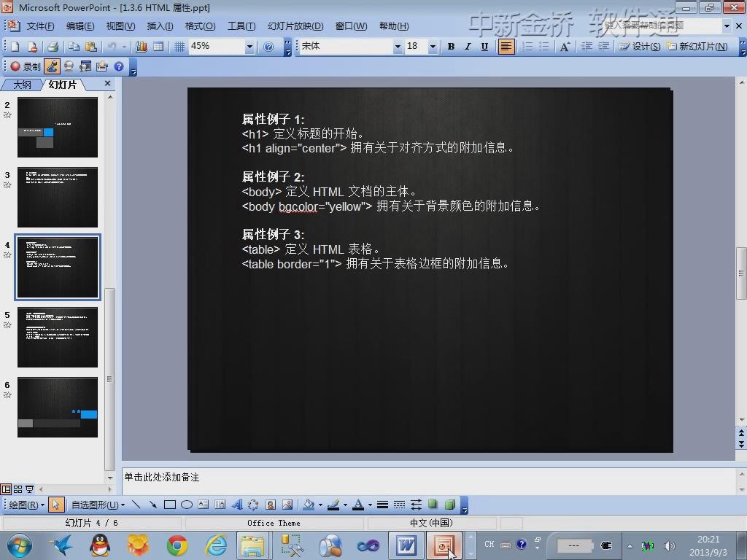Viewport: 747px width, 560px height.
Task: Insert a diagram or organization chart
Action: tap(253, 505)
